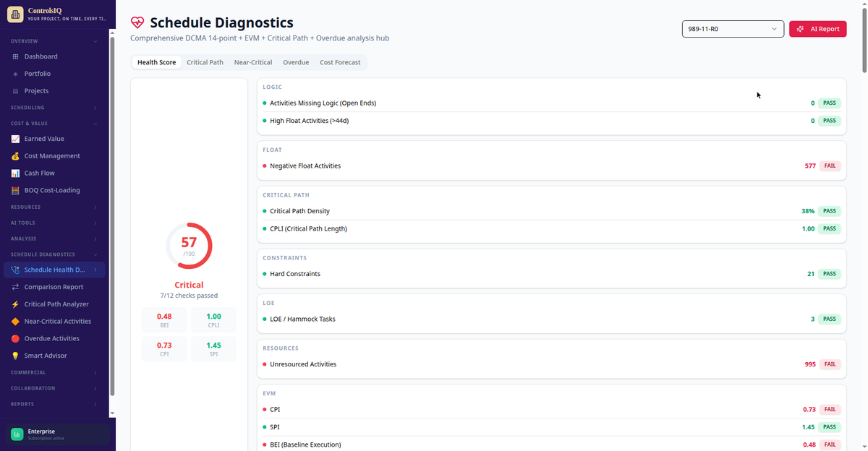The height and width of the screenshot is (451, 868).
Task: Click the Schedule Health stethoscope icon
Action: pyautogui.click(x=15, y=270)
